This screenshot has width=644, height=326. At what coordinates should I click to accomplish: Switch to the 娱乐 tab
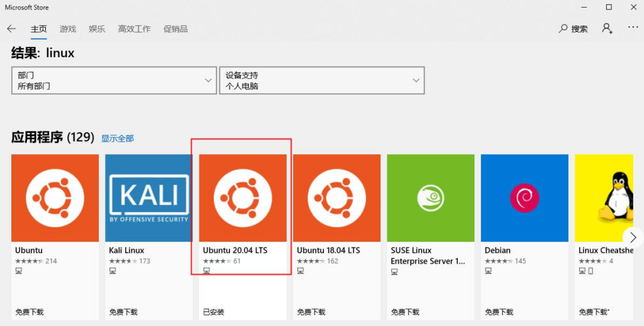[97, 29]
